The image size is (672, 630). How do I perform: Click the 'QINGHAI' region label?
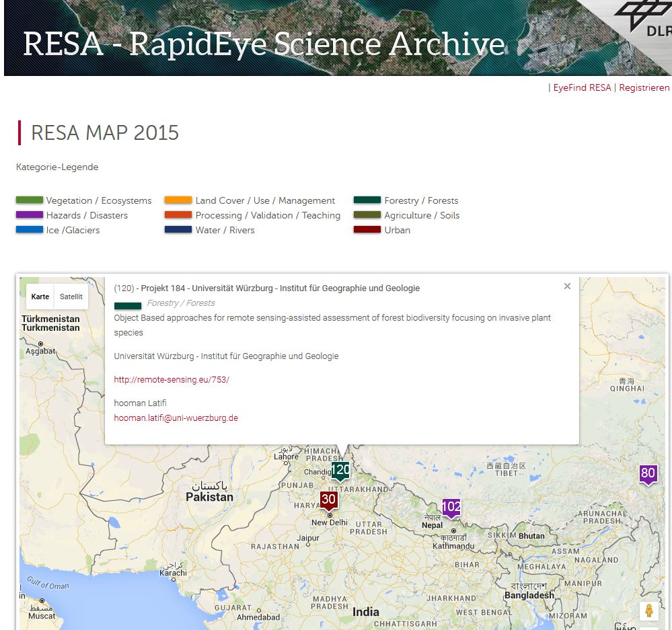[x=627, y=389]
